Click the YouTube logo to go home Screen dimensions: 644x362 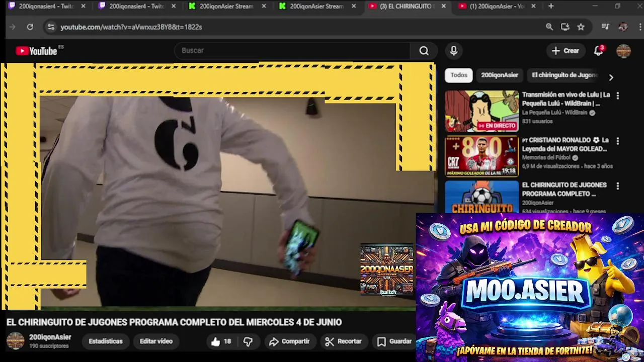[36, 51]
